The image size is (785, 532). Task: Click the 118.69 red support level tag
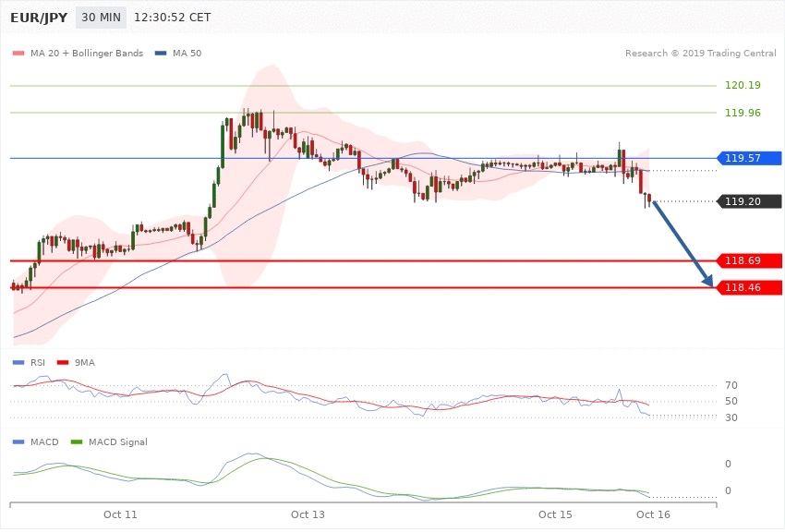click(x=748, y=261)
